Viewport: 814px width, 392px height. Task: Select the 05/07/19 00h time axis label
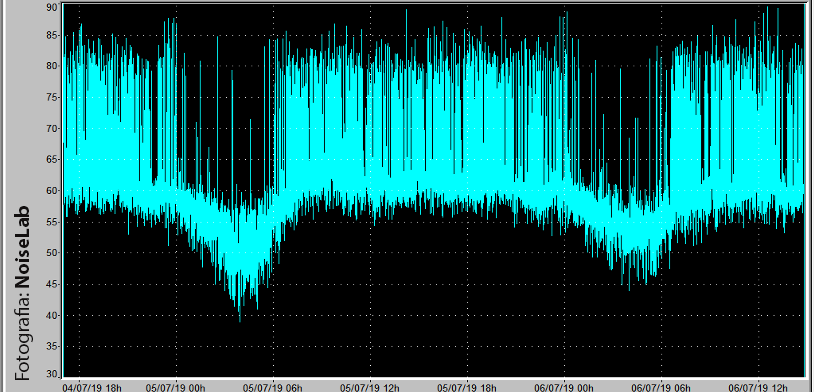175,387
